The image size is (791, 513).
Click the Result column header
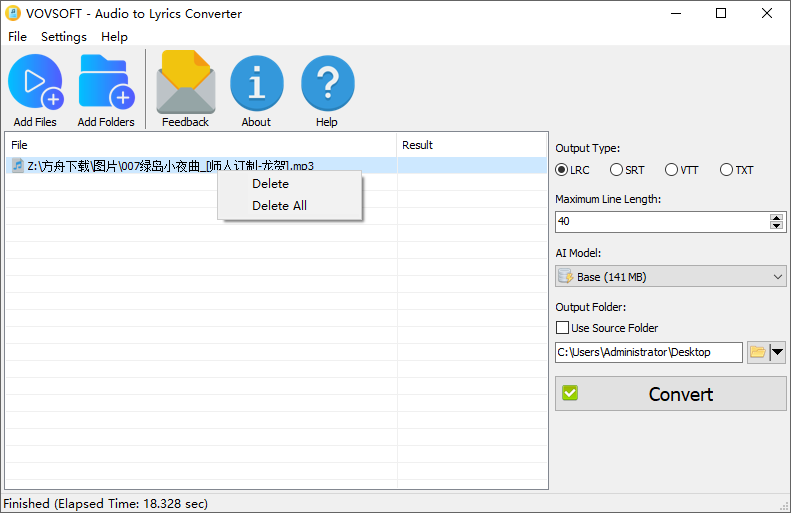472,145
